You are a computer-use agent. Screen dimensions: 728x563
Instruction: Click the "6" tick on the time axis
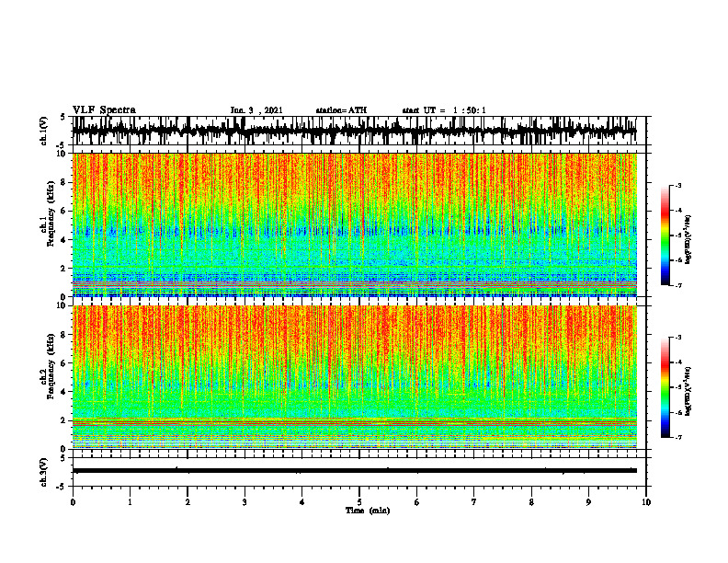pos(417,502)
